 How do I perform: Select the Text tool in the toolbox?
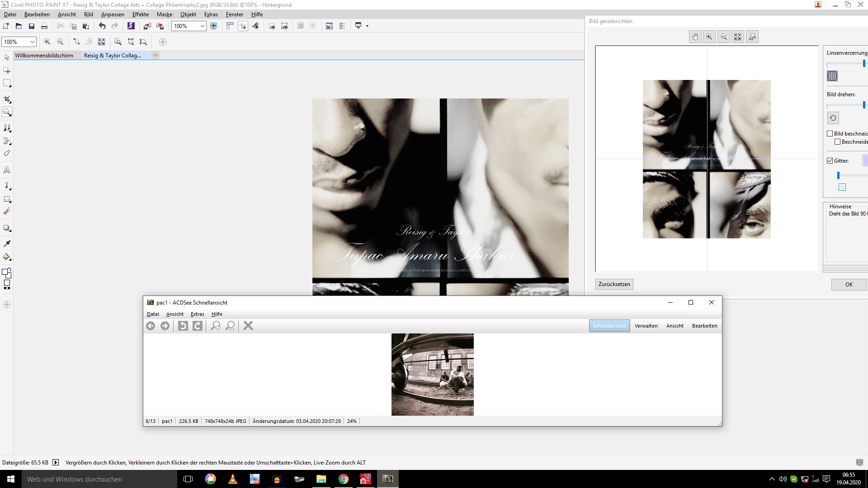(7, 170)
